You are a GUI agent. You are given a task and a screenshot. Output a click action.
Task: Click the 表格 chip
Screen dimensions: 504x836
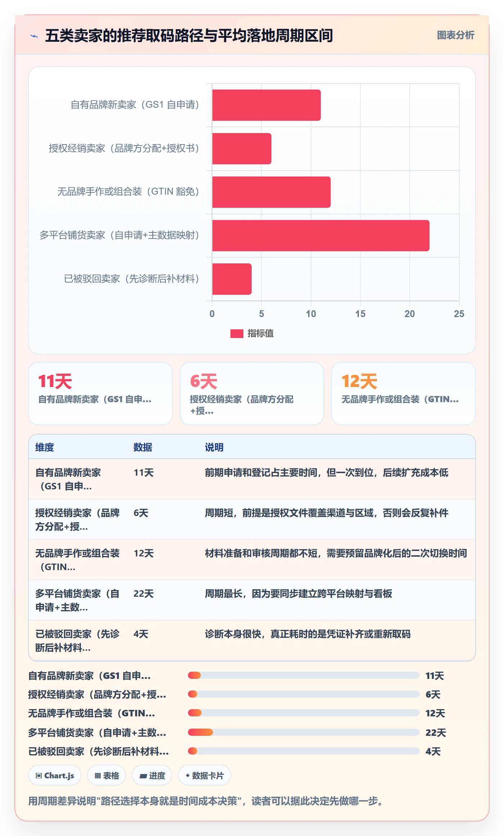(x=107, y=775)
